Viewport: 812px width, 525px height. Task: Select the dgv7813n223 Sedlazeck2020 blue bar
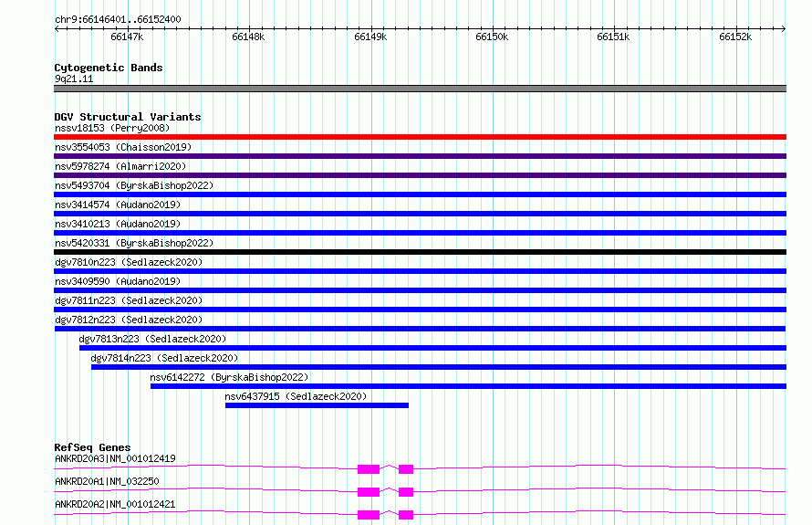click(x=433, y=348)
